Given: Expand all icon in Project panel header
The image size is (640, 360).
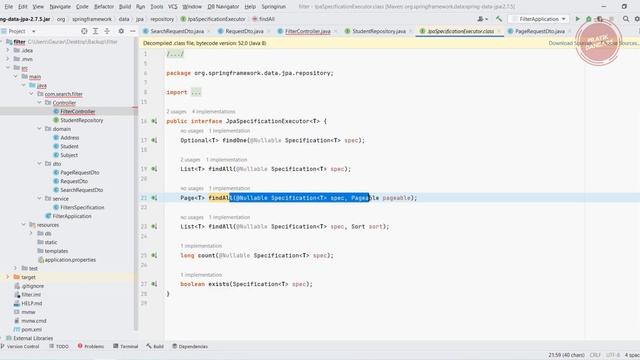Looking at the screenshot, I should pyautogui.click(x=96, y=31).
